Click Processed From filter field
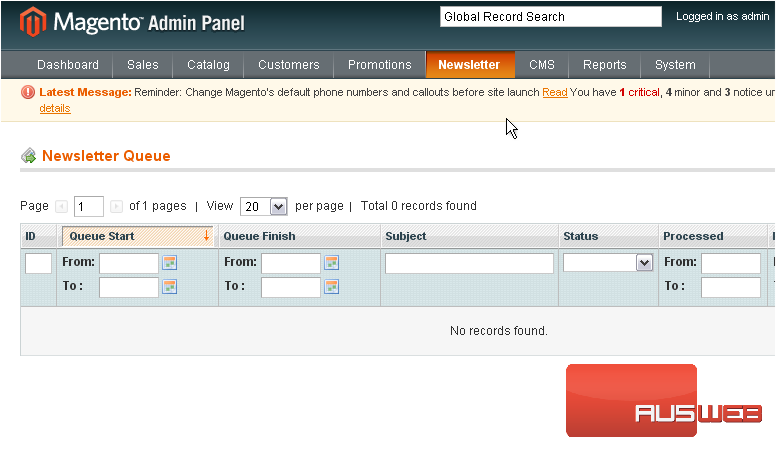The width and height of the screenshot is (776, 450). tap(731, 263)
